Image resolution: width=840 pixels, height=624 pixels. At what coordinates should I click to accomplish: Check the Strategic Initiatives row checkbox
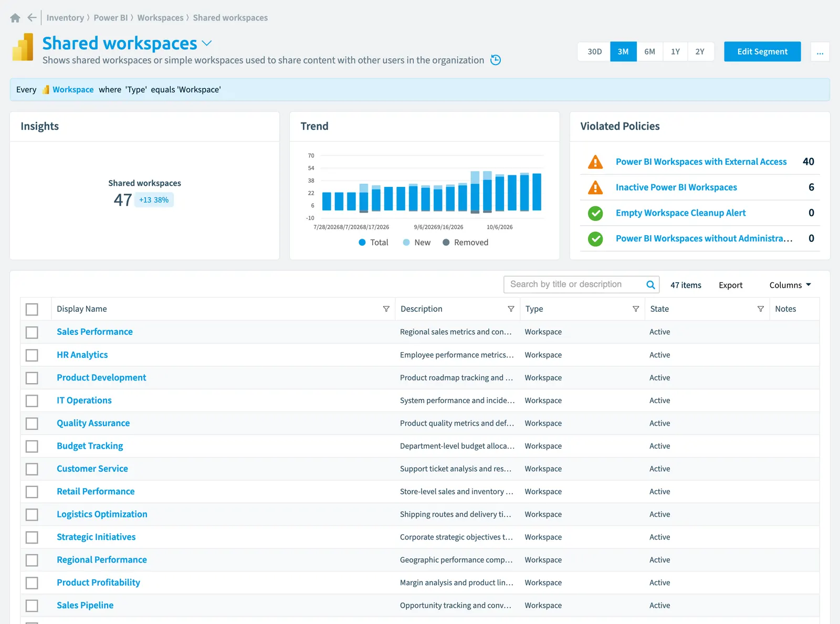pyautogui.click(x=32, y=537)
